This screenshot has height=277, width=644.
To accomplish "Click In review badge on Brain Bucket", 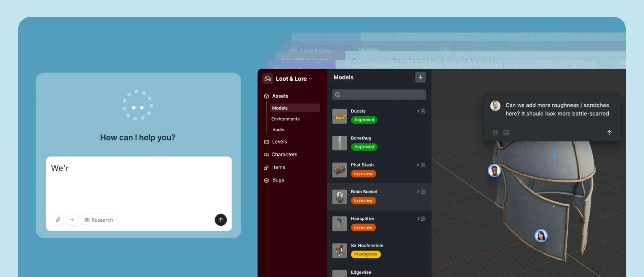I will pos(363,201).
